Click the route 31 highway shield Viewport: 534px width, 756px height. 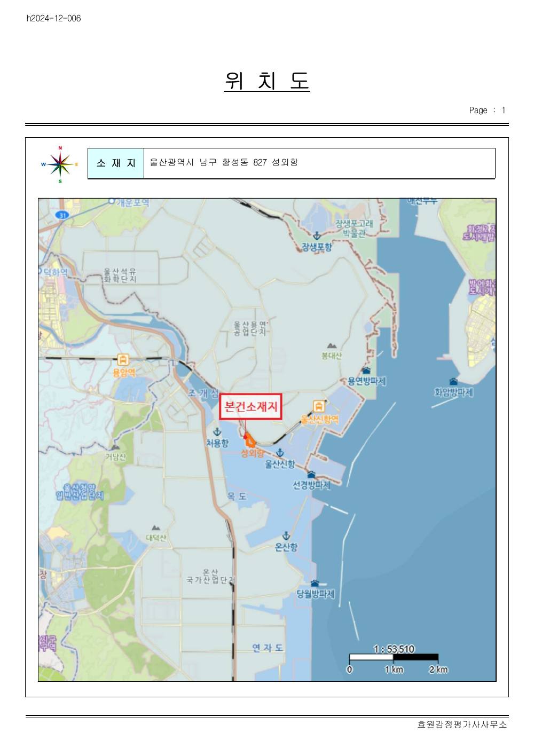pos(62,215)
